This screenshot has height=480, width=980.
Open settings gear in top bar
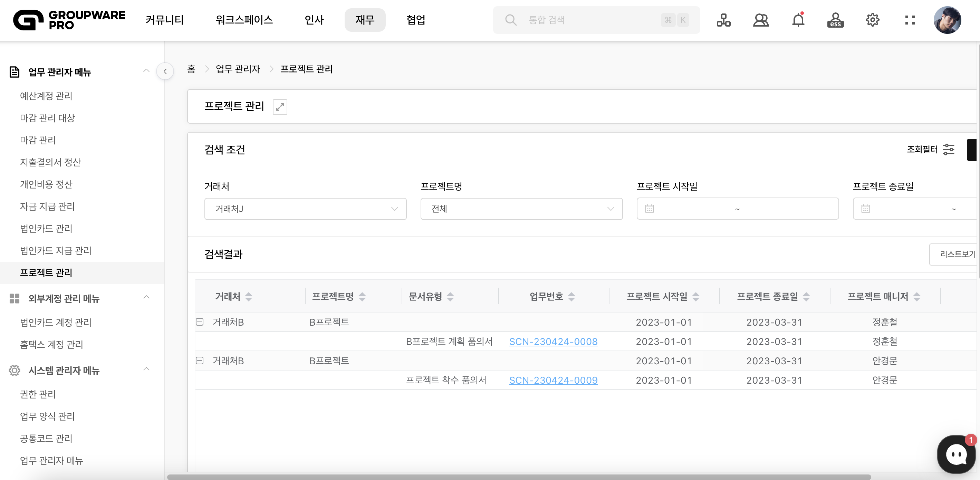click(x=872, y=20)
